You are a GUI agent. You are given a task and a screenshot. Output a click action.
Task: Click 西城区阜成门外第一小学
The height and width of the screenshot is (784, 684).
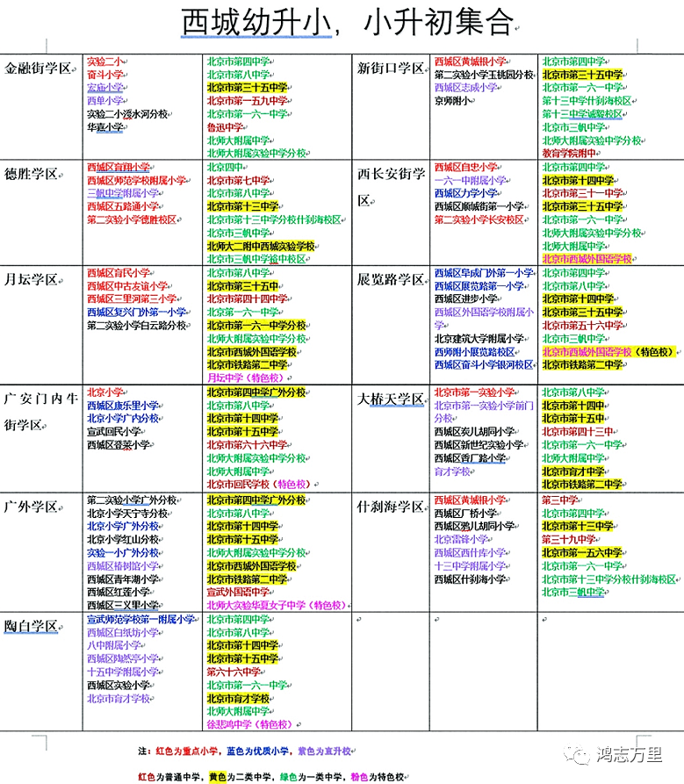click(x=484, y=272)
